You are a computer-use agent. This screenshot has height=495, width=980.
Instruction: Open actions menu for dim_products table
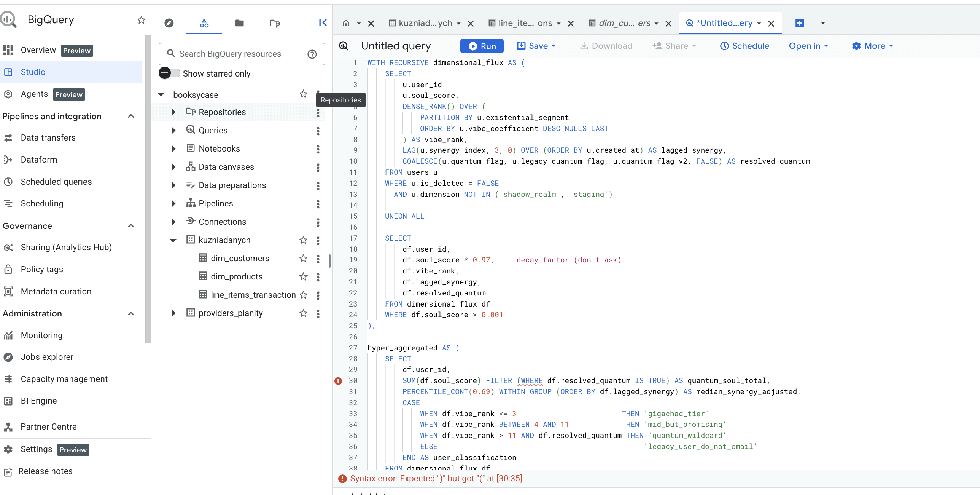[318, 277]
